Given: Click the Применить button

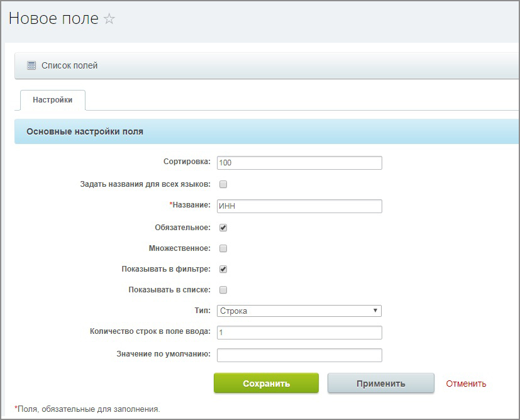Looking at the screenshot, I should [380, 384].
